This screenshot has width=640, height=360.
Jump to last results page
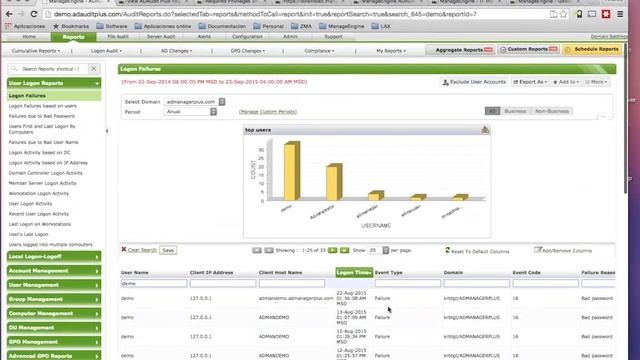(344, 250)
